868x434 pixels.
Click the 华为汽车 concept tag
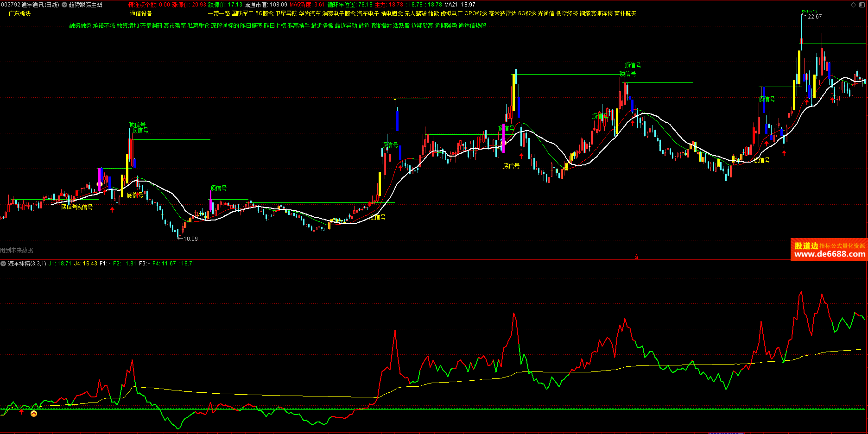tap(310, 14)
